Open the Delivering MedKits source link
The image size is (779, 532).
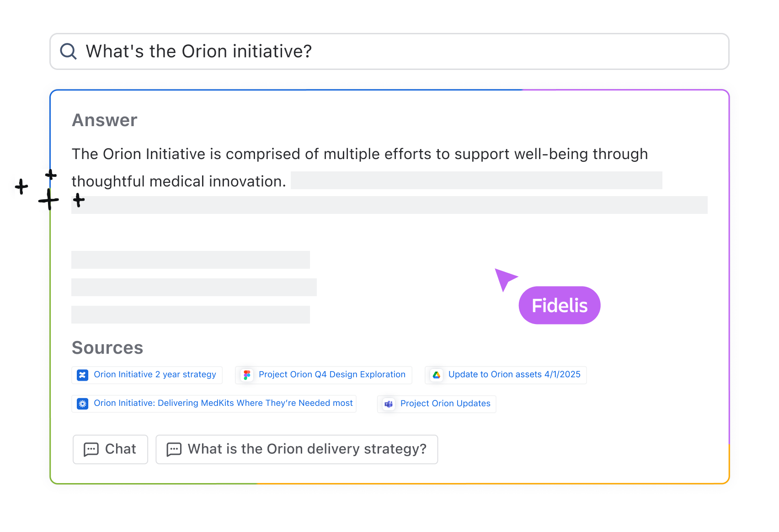click(223, 403)
